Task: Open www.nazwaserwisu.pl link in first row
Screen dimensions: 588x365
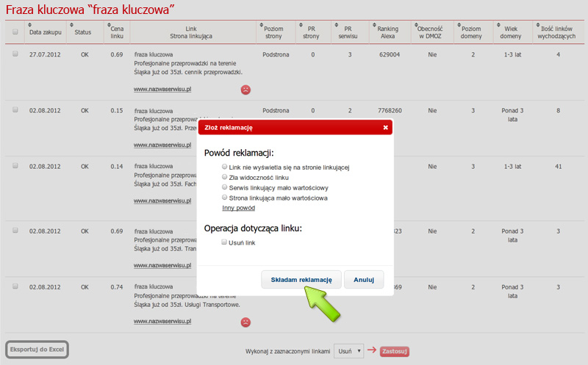Action: 162,90
